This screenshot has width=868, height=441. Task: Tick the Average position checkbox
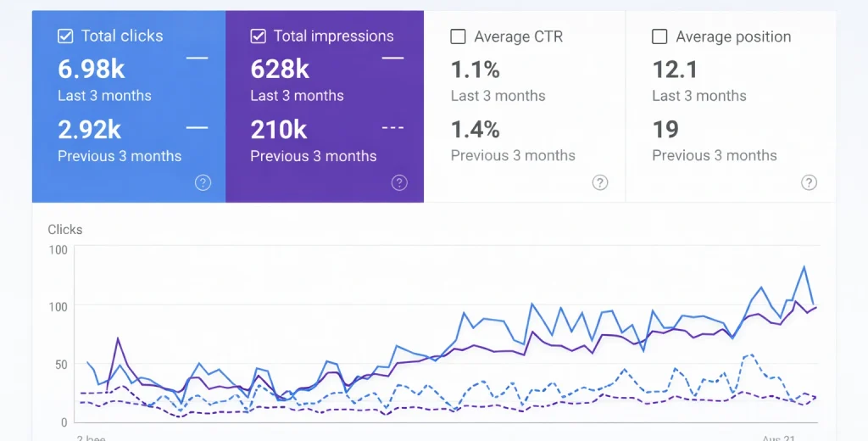tap(659, 36)
